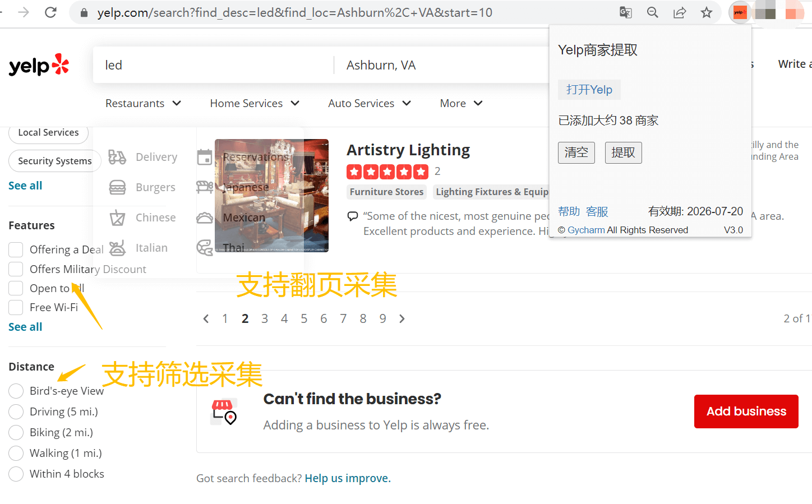This screenshot has height=504, width=812.
Task: Click Write a review link in header
Action: coord(795,64)
